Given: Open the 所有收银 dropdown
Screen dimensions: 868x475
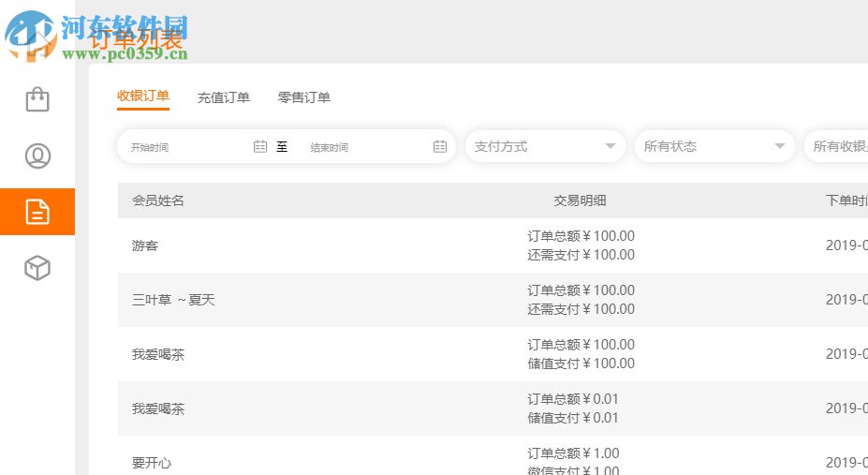Looking at the screenshot, I should (839, 146).
